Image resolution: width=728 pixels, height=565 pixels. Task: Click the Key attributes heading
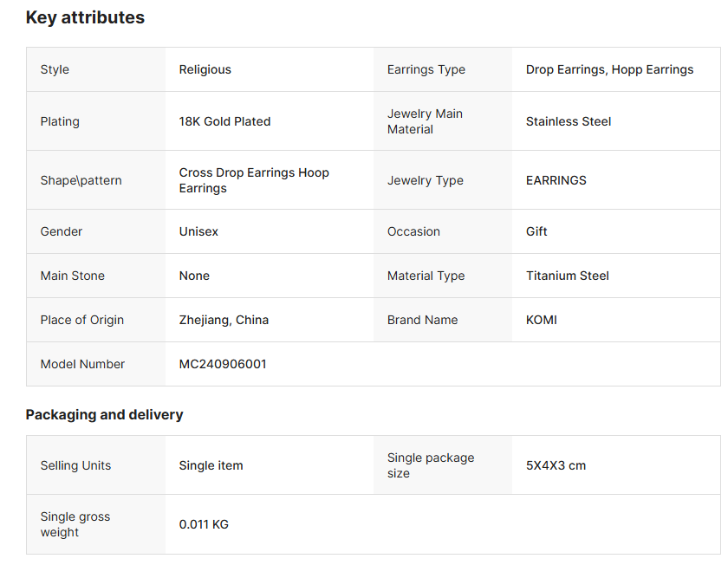tap(85, 17)
